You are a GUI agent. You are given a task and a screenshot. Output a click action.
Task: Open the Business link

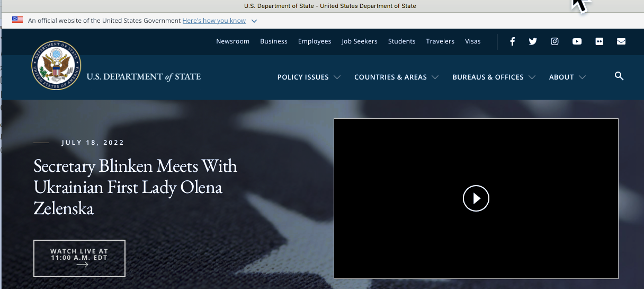point(274,41)
